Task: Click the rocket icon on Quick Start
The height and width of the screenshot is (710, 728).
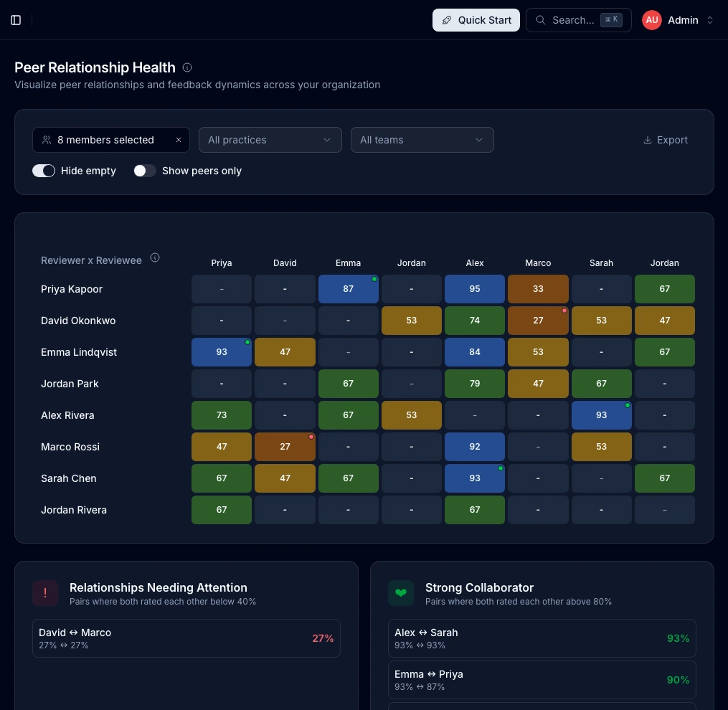Action: point(447,20)
